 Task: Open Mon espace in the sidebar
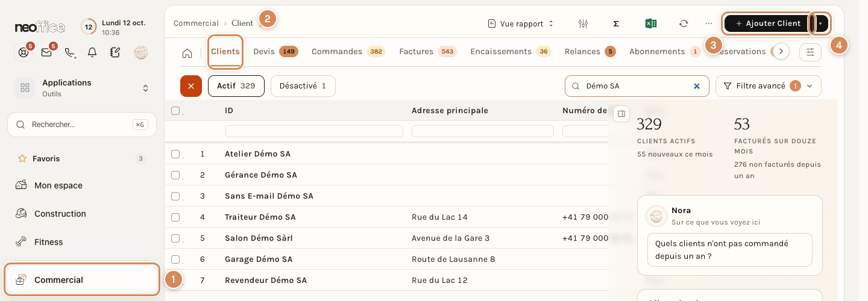82,185
